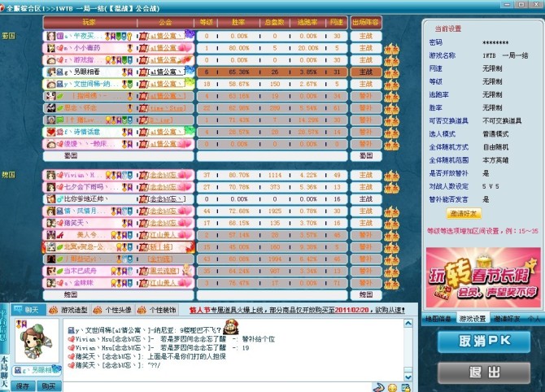The image size is (545, 392).
Task: Click the game logo icon in title bar
Action: pos(2,8)
